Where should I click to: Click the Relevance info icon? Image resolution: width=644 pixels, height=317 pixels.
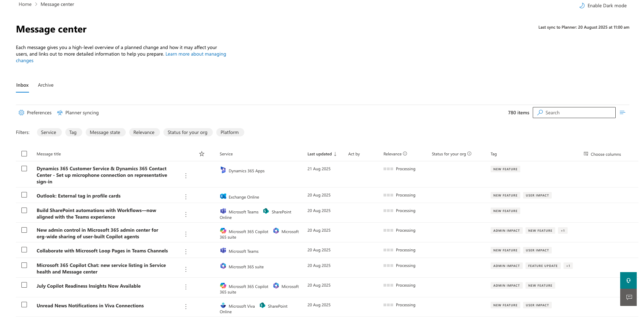click(405, 154)
